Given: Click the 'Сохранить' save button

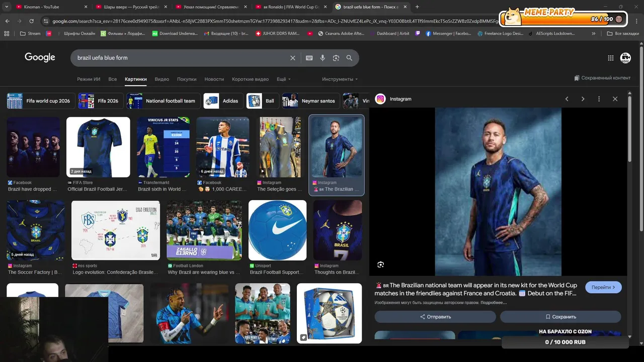Looking at the screenshot, I should (560, 317).
